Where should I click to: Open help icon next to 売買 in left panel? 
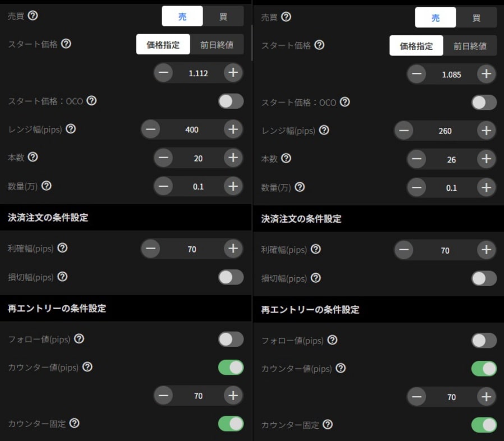[33, 15]
